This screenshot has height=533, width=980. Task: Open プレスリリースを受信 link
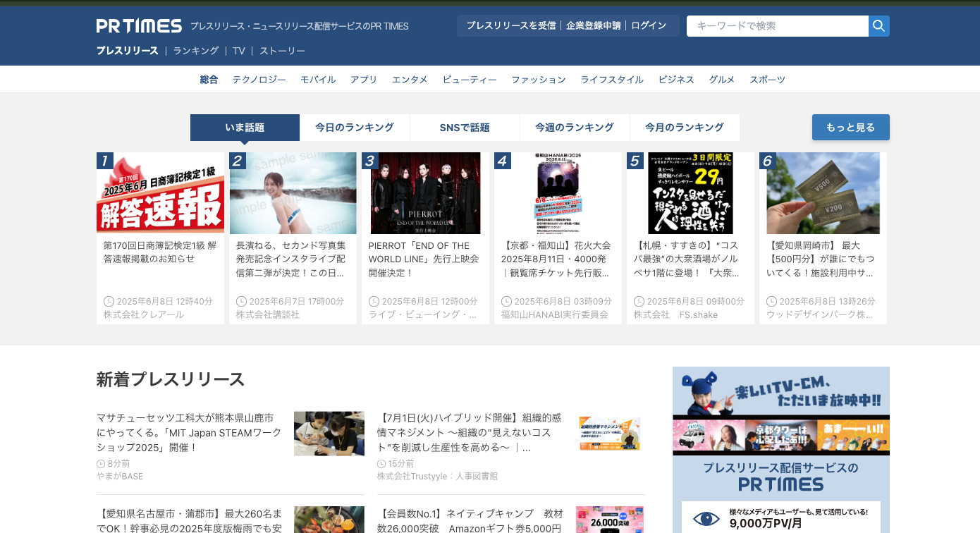pos(511,25)
